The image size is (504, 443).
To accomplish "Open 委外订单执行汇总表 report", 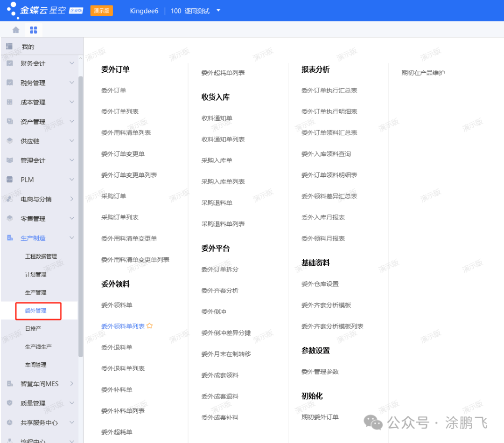I will click(x=329, y=90).
